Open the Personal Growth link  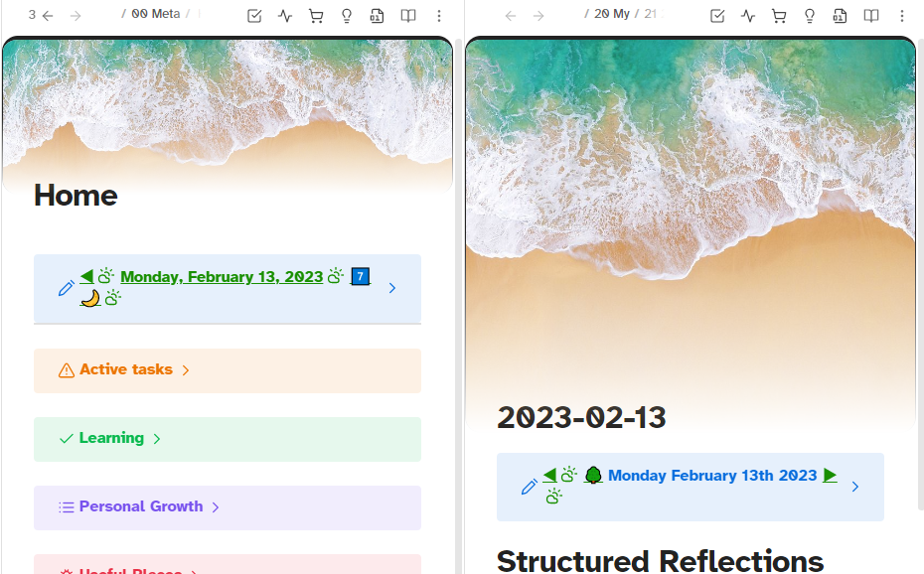142,506
